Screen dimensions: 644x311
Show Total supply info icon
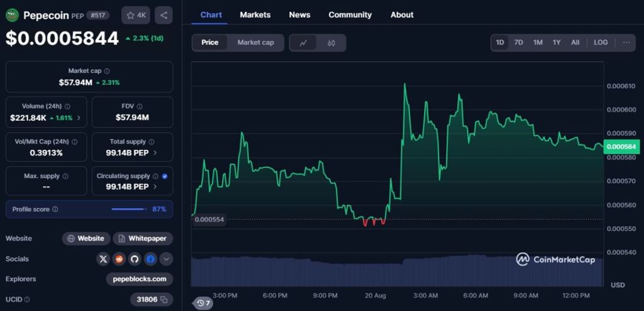coord(151,142)
